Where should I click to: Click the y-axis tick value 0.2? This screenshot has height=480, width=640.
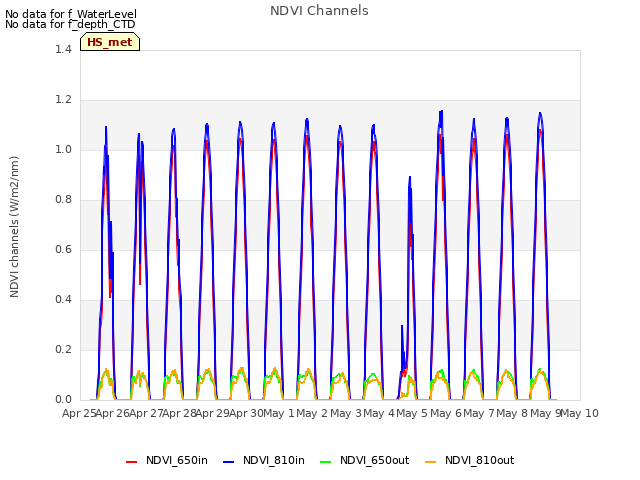[x=63, y=349]
